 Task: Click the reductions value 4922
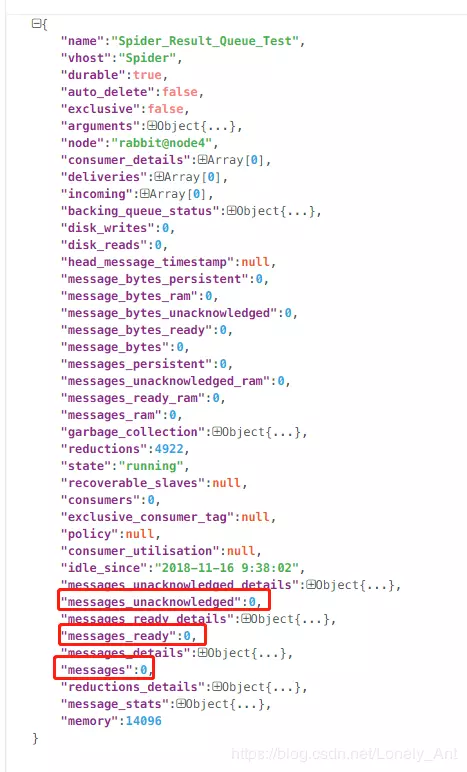pos(169,449)
